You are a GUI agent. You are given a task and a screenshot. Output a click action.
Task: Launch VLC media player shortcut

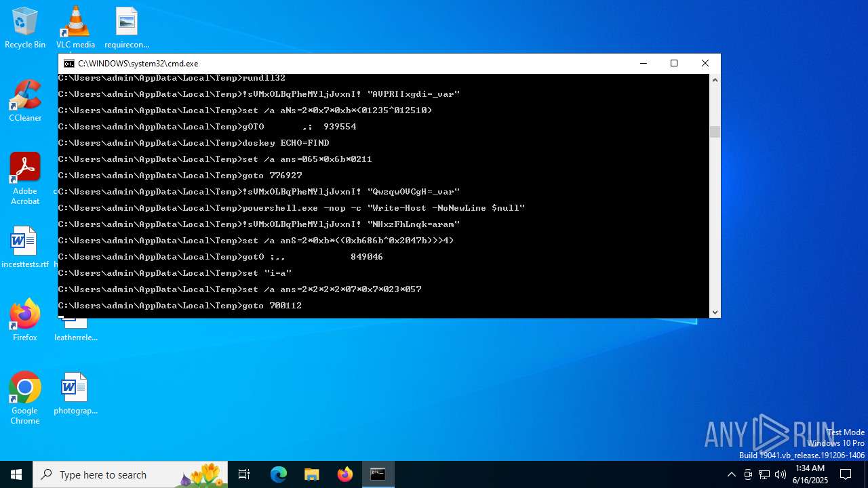(75, 28)
